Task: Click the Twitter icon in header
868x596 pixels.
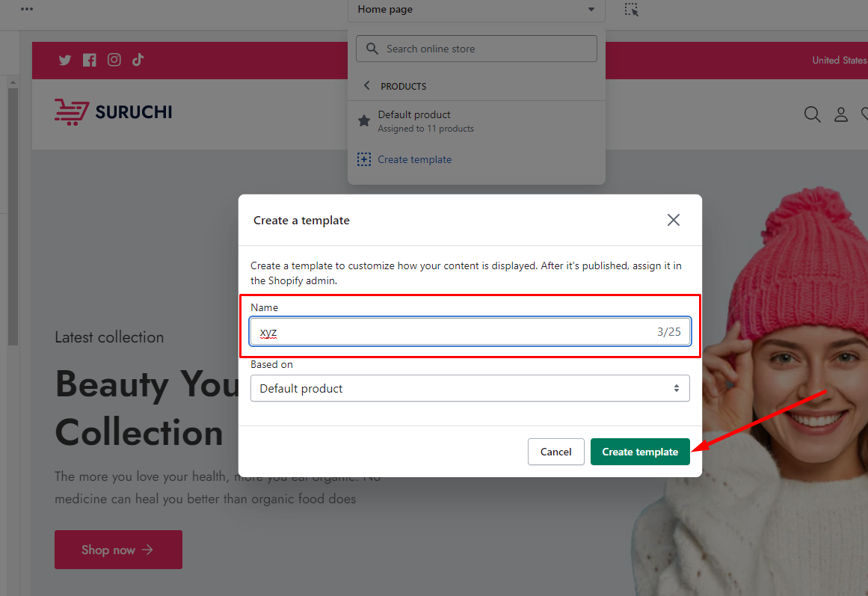Action: pos(65,60)
